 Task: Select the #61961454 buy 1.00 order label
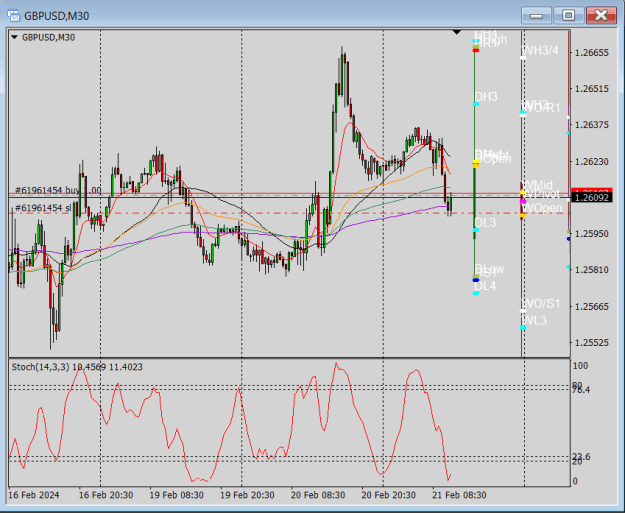coord(58,190)
